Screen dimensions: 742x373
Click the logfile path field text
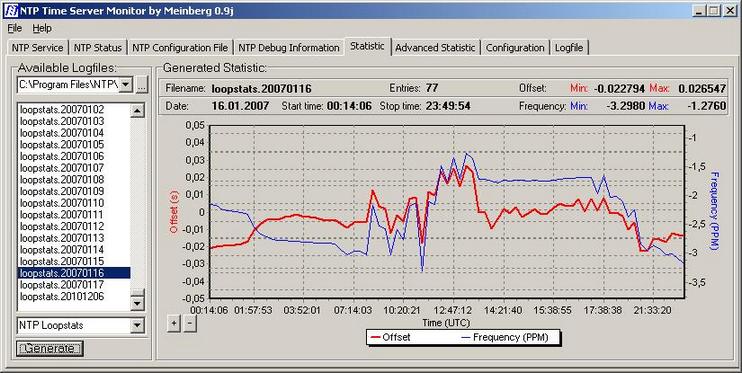[68, 85]
